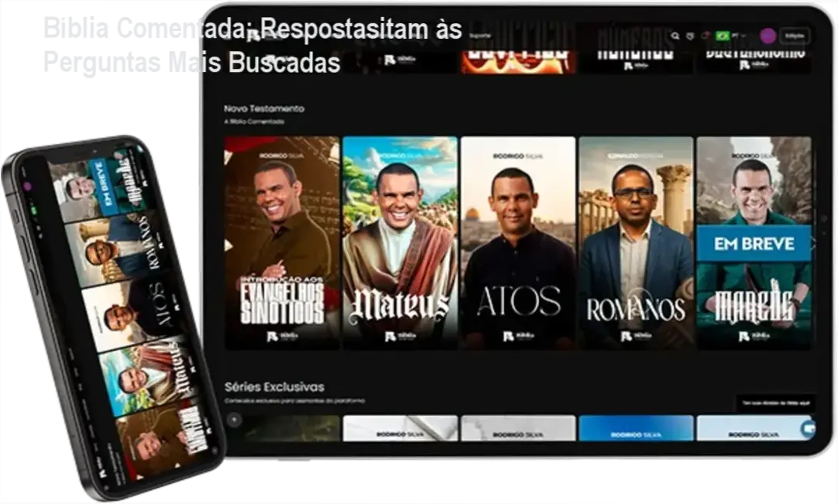Open the Marcos card marked Em Breve
838x504 pixels.
pyautogui.click(x=754, y=243)
